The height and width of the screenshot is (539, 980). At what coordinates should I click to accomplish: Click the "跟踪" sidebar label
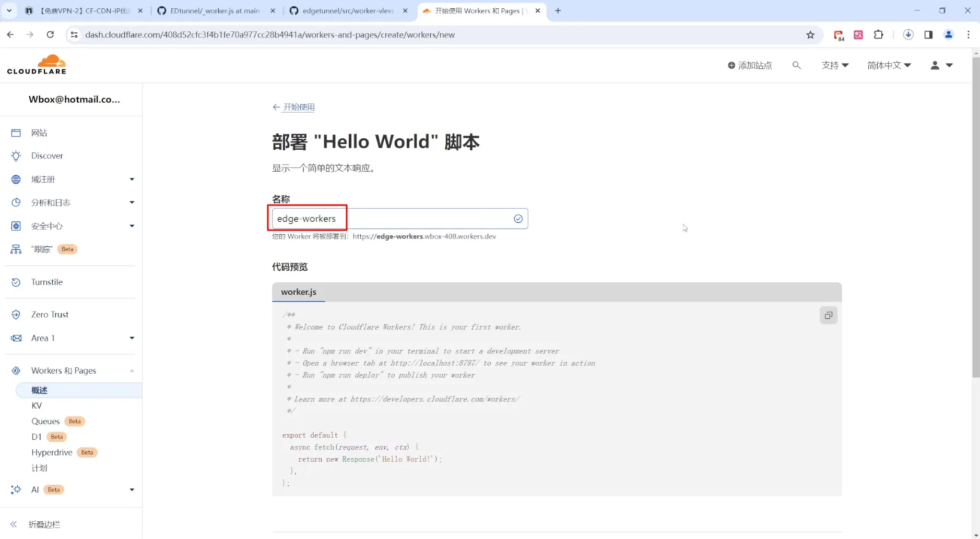point(42,249)
